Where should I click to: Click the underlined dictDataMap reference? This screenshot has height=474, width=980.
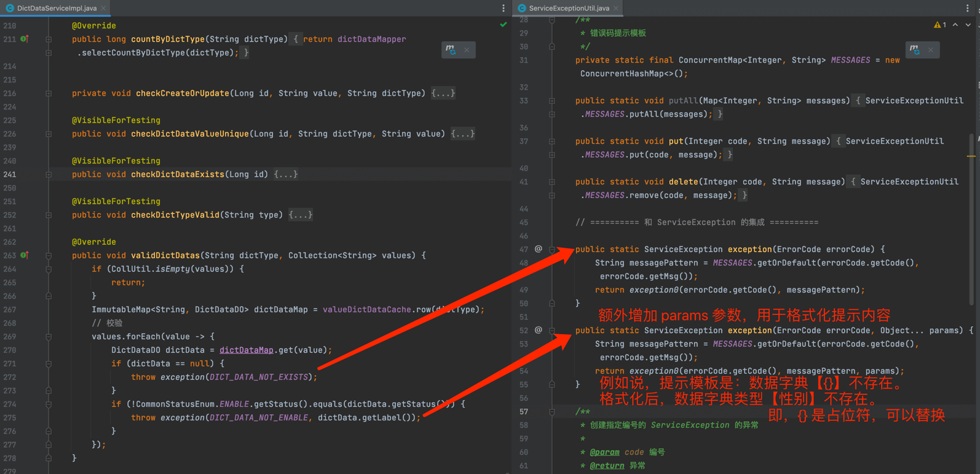coord(246,350)
